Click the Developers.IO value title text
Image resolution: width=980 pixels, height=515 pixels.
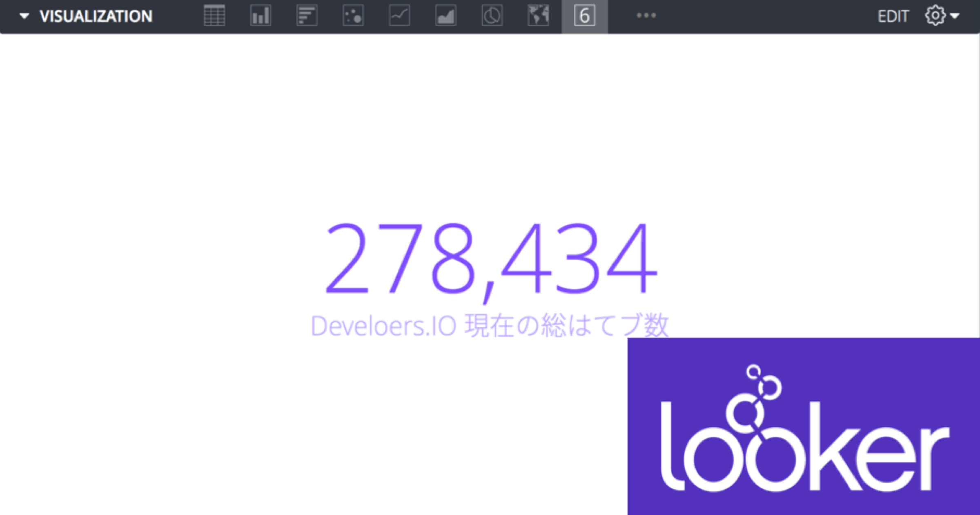(490, 325)
